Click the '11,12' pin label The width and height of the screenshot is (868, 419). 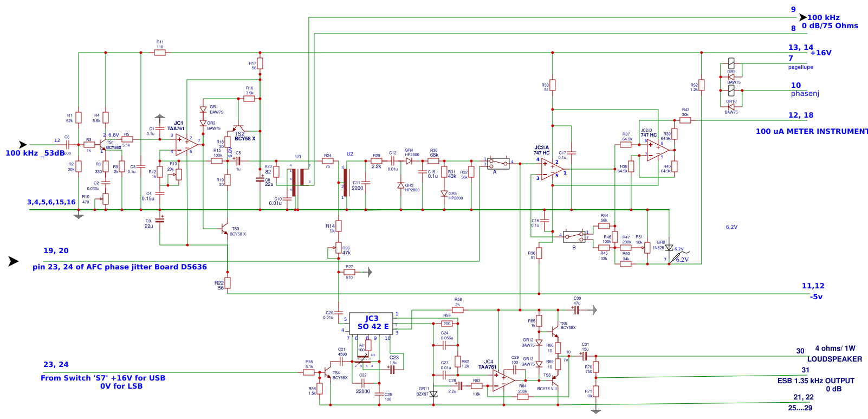pos(813,286)
